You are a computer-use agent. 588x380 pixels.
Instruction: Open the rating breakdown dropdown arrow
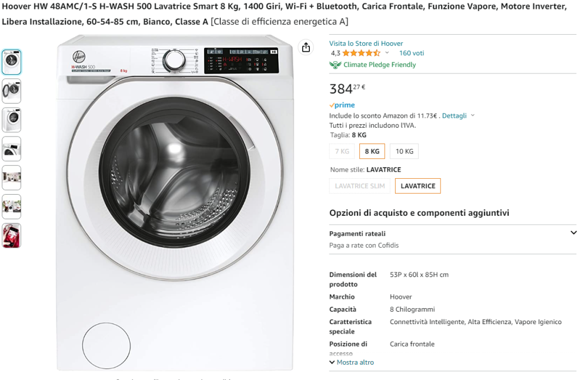point(387,53)
